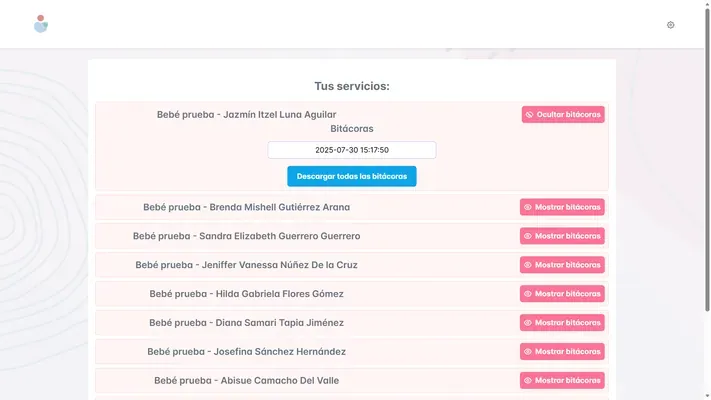Select Bebé prueba - Diana Samari Tapia Jiménez text

click(x=247, y=323)
